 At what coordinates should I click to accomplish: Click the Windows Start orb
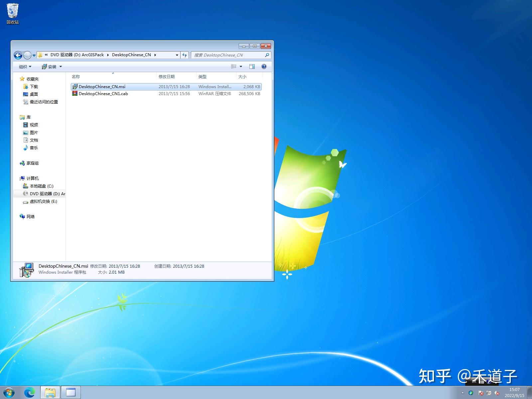pos(9,393)
